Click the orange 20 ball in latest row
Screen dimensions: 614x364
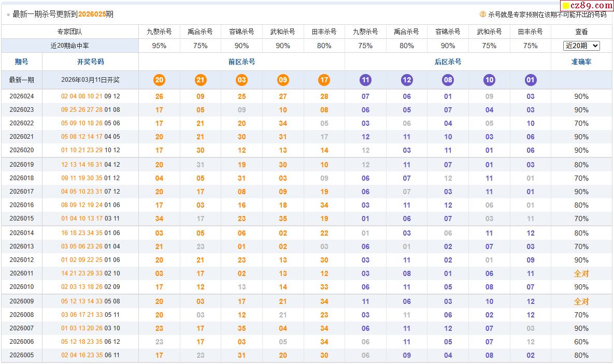point(159,80)
